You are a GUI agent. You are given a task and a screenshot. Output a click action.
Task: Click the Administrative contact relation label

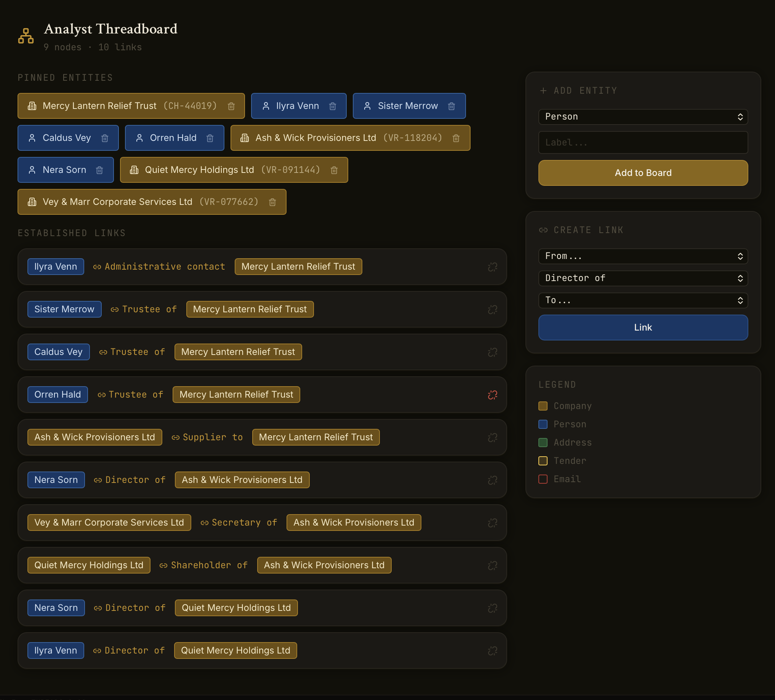(x=165, y=267)
